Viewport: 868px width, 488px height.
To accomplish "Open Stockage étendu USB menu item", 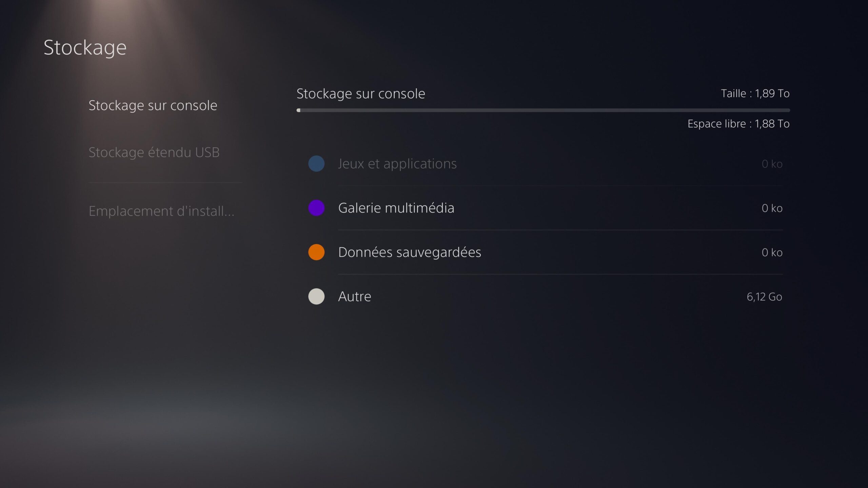I will 154,152.
